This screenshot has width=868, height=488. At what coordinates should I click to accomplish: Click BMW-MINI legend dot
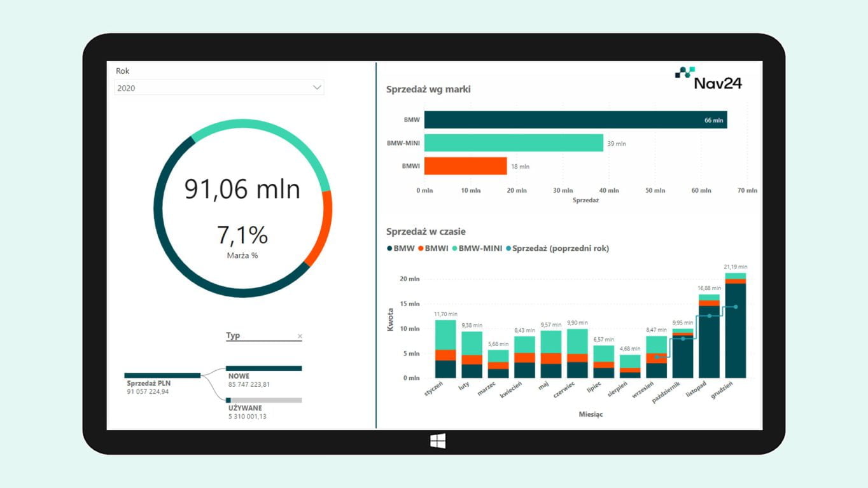tap(454, 249)
